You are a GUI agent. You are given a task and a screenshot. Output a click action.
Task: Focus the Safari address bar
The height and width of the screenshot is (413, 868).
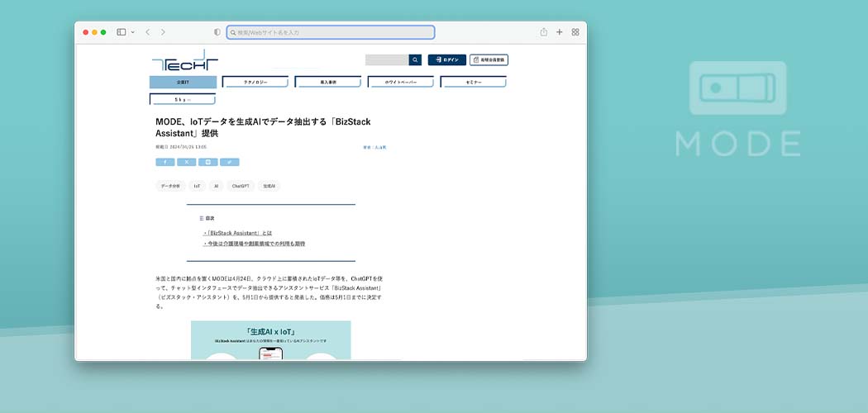(331, 32)
